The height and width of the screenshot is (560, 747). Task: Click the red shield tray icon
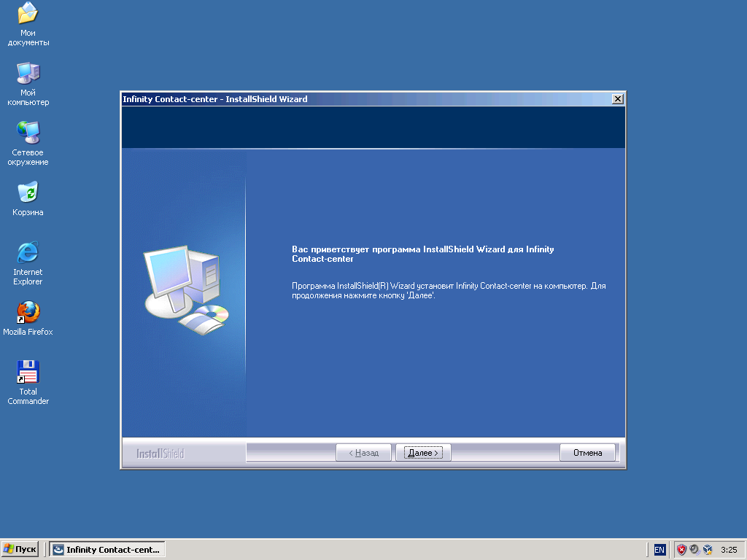681,550
